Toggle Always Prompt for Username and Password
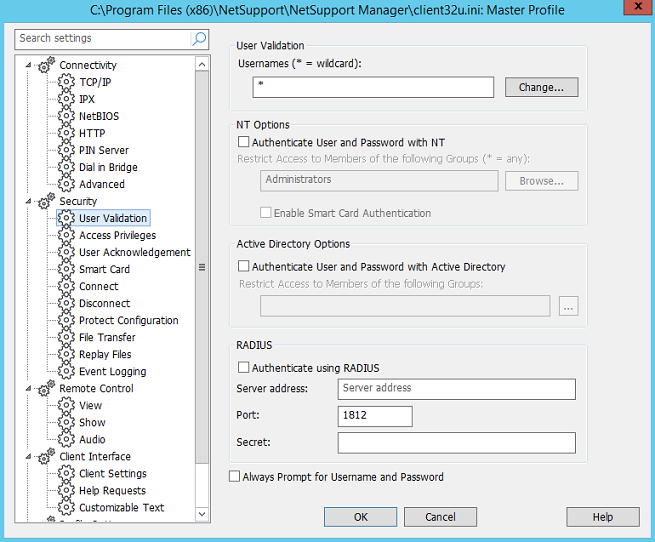 [x=234, y=476]
